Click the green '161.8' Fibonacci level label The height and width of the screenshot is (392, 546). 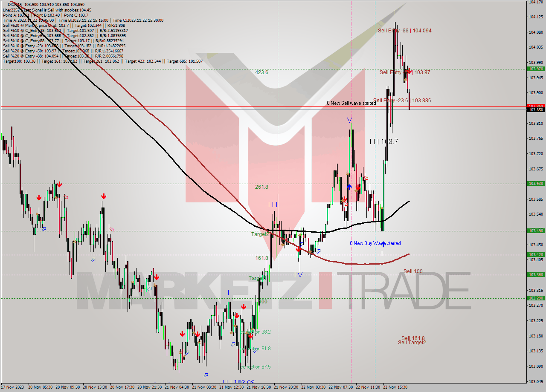pos(261,258)
